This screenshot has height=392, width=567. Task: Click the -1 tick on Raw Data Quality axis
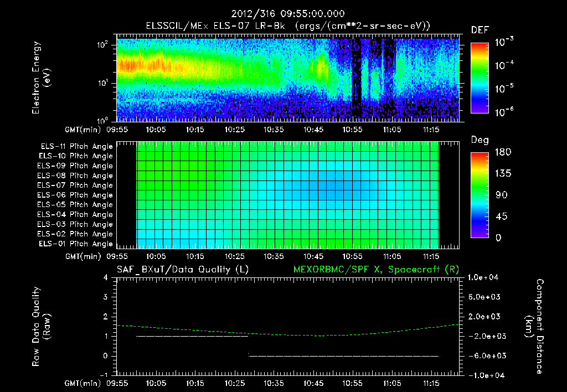coord(104,375)
